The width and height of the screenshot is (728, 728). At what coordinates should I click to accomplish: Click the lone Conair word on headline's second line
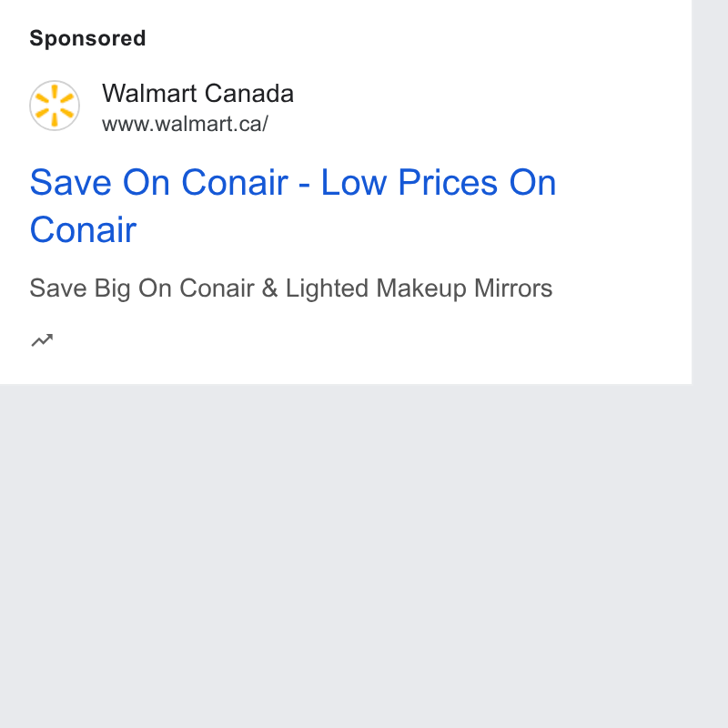pos(83,230)
